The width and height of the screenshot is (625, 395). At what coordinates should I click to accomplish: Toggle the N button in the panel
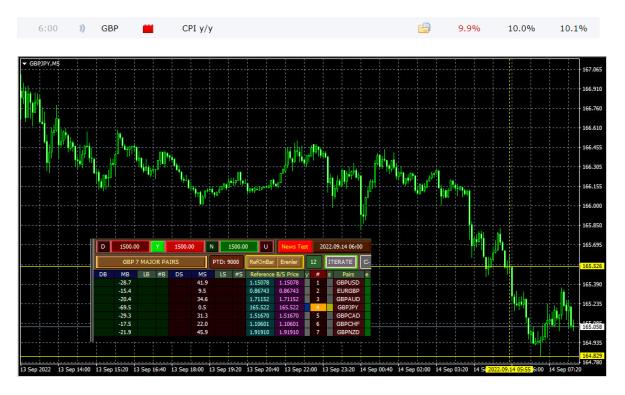[x=212, y=247]
